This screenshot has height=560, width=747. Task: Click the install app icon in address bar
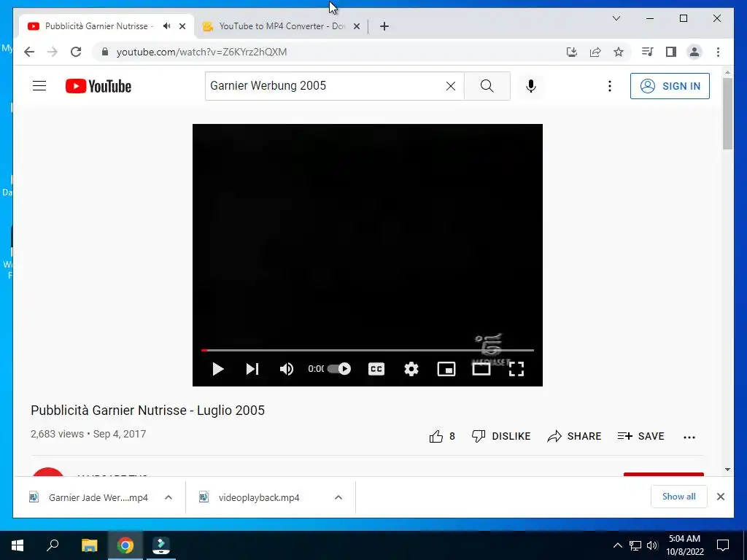[572, 52]
